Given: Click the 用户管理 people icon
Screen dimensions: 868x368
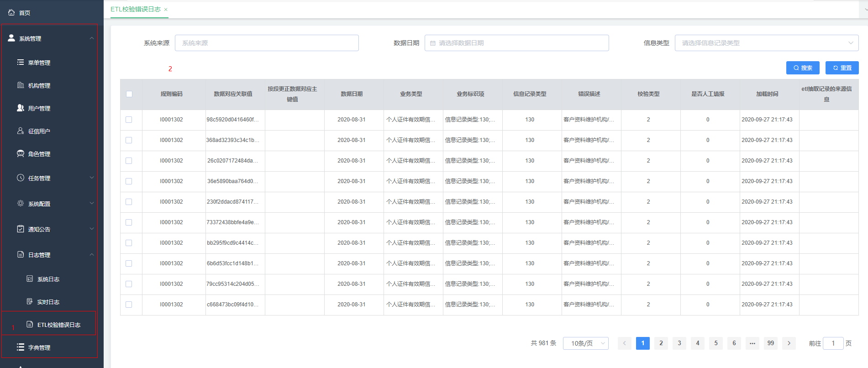Looking at the screenshot, I should click(21, 108).
